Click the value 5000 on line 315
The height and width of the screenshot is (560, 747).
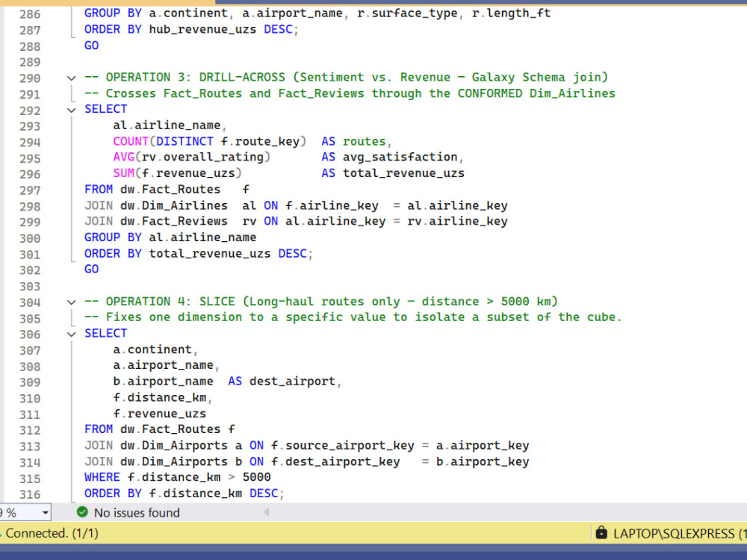257,477
